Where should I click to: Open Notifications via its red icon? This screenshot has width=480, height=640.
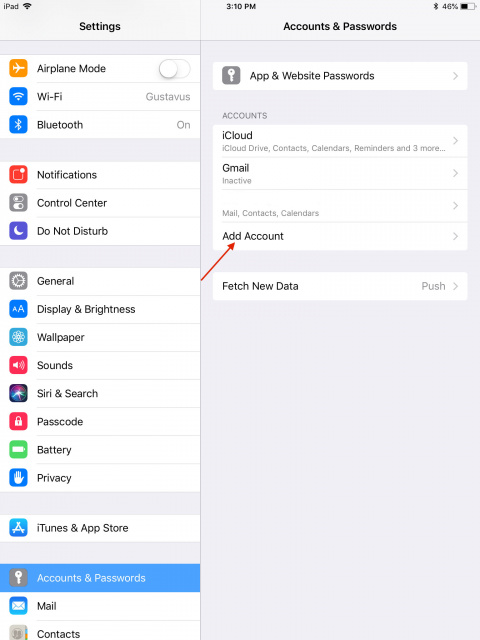point(18,175)
